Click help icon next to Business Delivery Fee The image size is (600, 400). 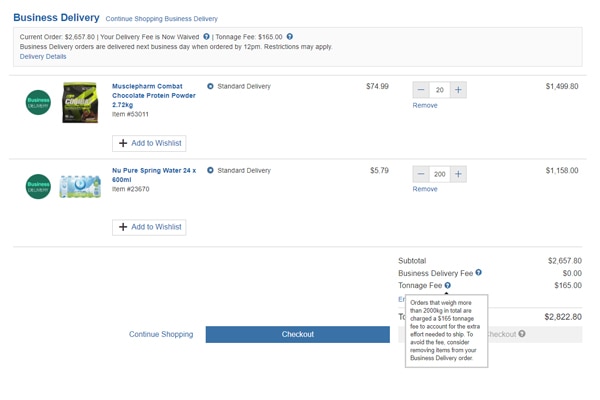pos(478,273)
